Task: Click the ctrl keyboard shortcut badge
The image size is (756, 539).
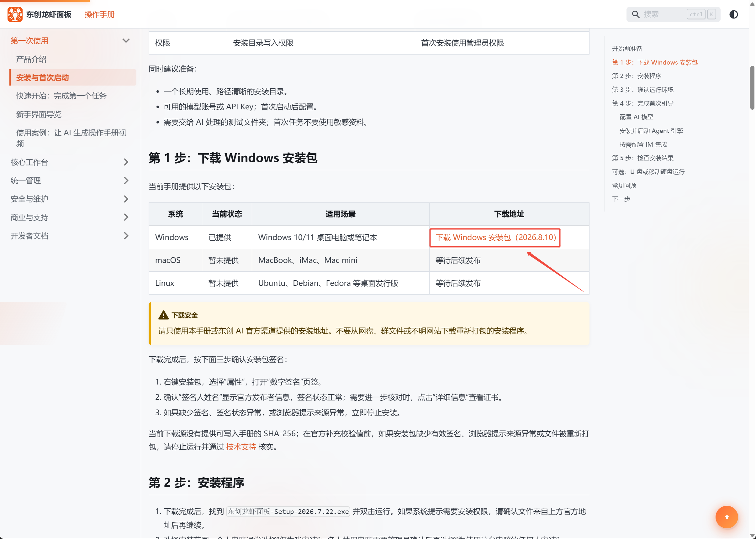Action: pos(696,14)
